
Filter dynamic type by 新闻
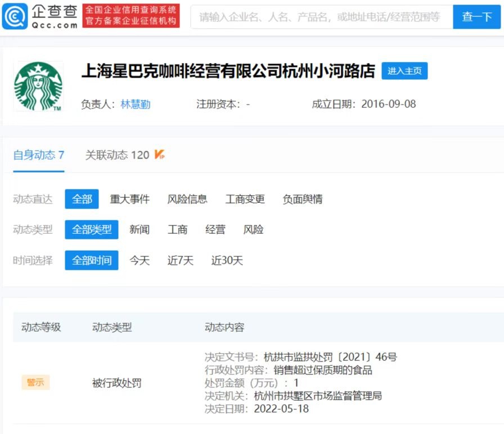click(x=139, y=230)
